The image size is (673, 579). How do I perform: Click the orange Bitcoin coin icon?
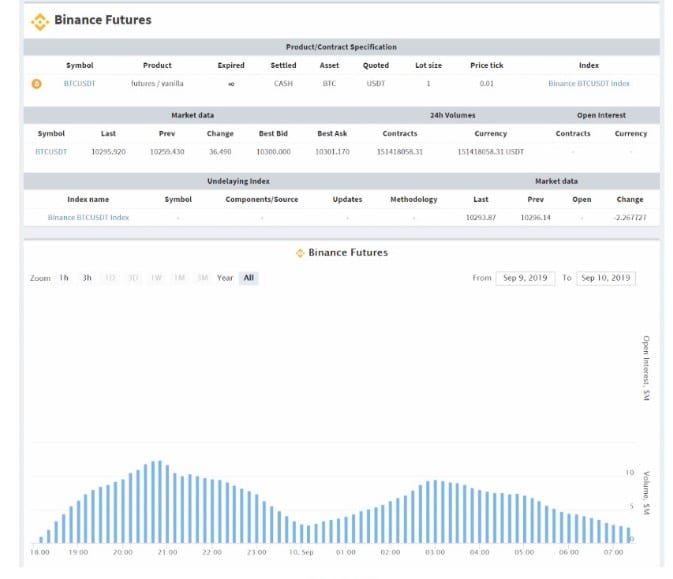click(x=37, y=84)
